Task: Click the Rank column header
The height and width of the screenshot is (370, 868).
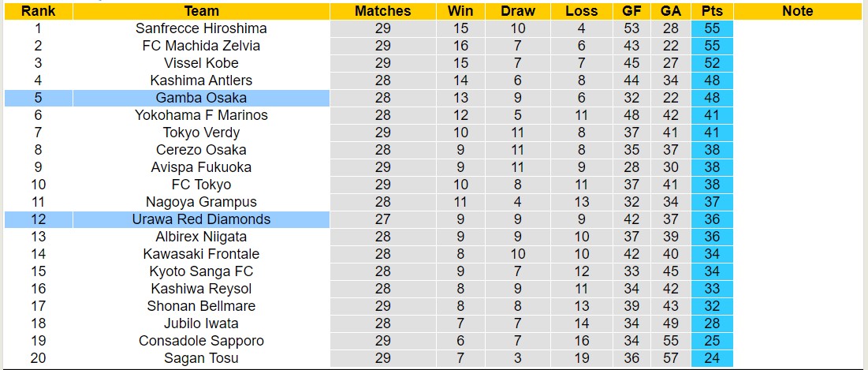Action: pos(38,11)
